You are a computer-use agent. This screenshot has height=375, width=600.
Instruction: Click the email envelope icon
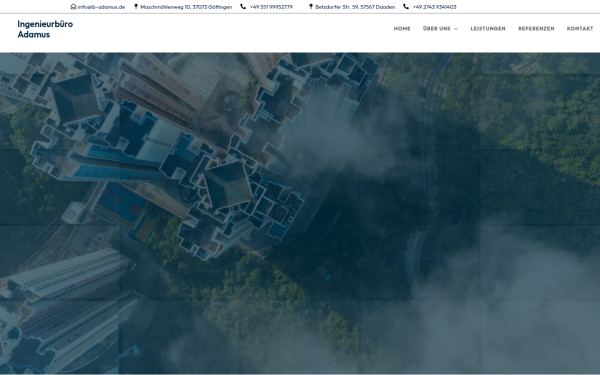click(x=73, y=7)
